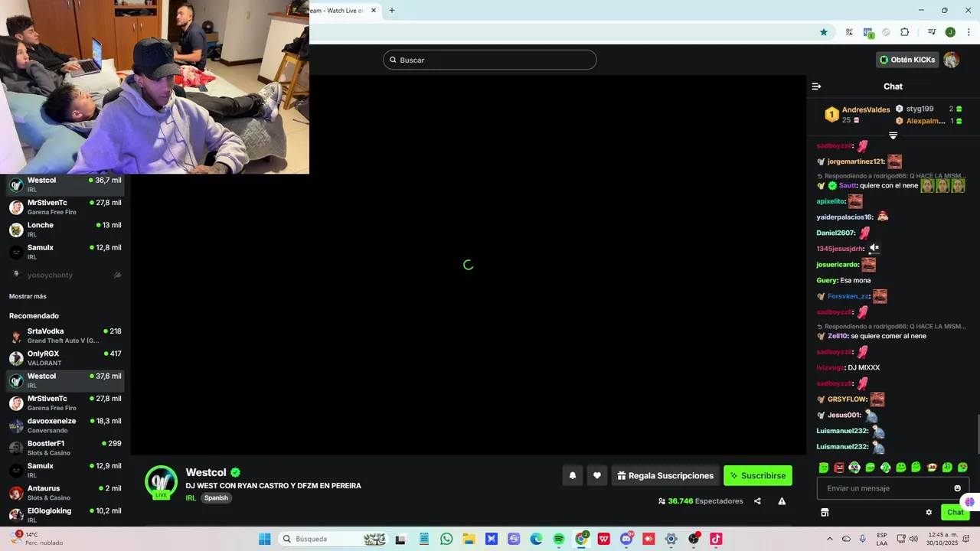Screen dimensions: 980x551
Task: Click the jorgemartinez121 username in chat
Action: 856,161
